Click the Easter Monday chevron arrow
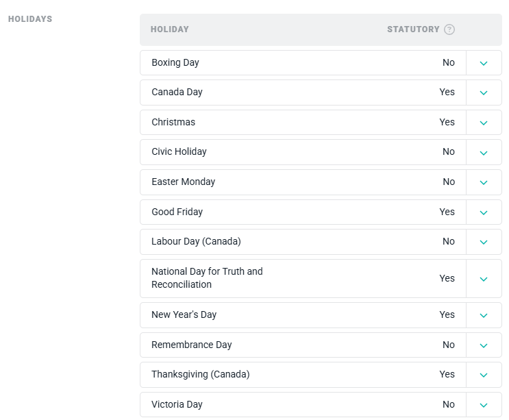 tap(484, 182)
